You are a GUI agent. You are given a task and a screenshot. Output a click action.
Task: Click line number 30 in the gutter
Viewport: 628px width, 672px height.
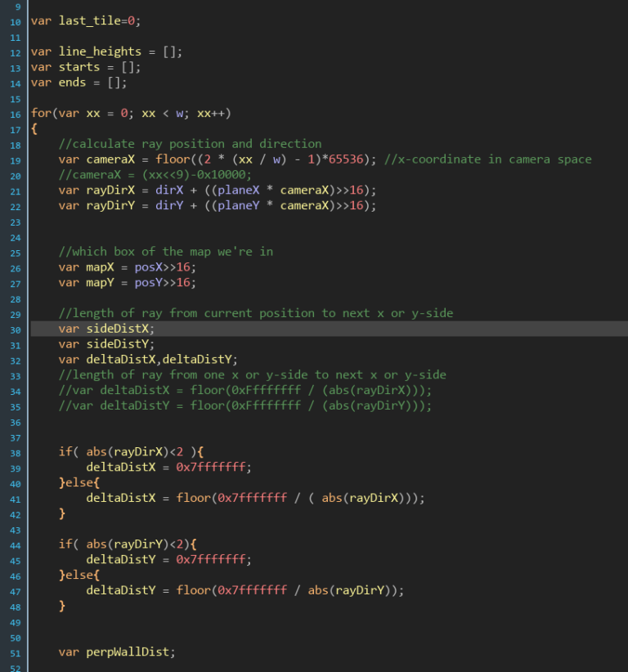pos(16,329)
